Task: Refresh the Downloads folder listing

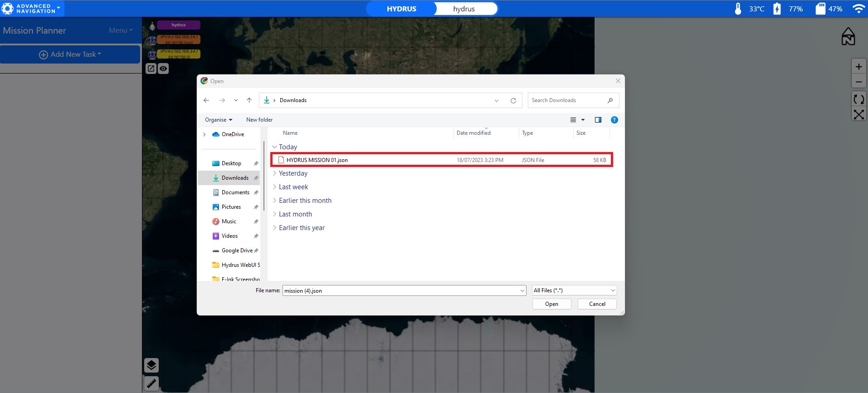Action: click(x=513, y=101)
